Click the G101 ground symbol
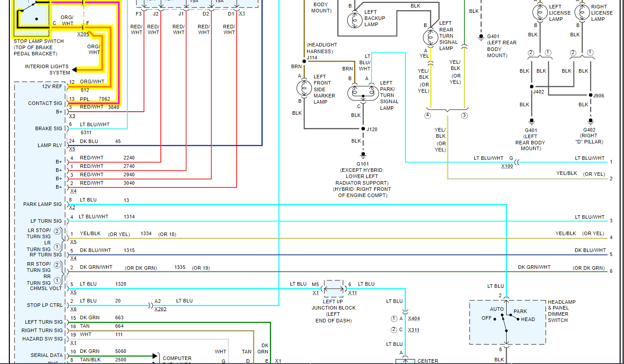Viewport: 624px width, 364px height. point(363,155)
